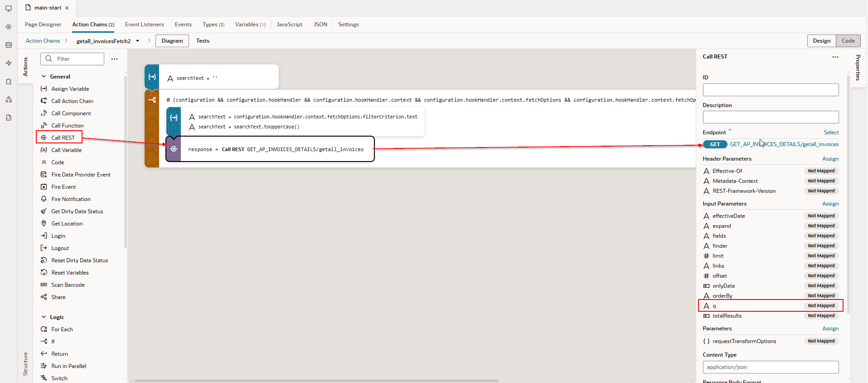868x383 pixels.
Task: Click the Get Location pin icon
Action: pyautogui.click(x=44, y=224)
